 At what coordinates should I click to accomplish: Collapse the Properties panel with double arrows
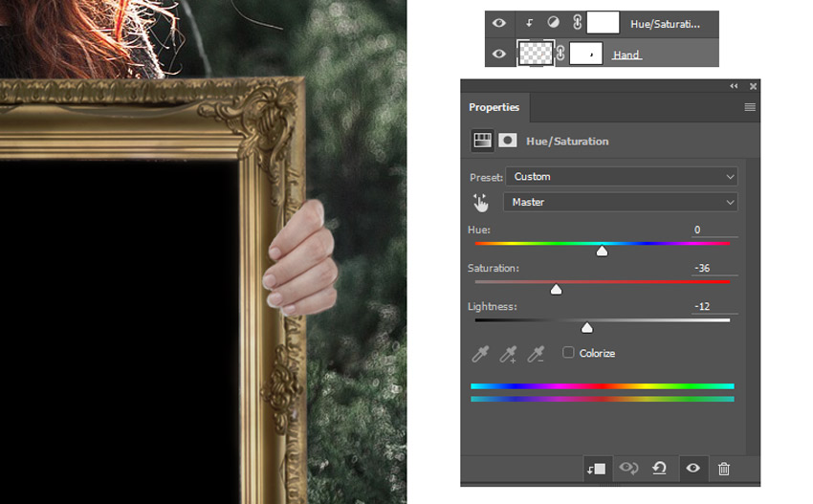pyautogui.click(x=734, y=86)
